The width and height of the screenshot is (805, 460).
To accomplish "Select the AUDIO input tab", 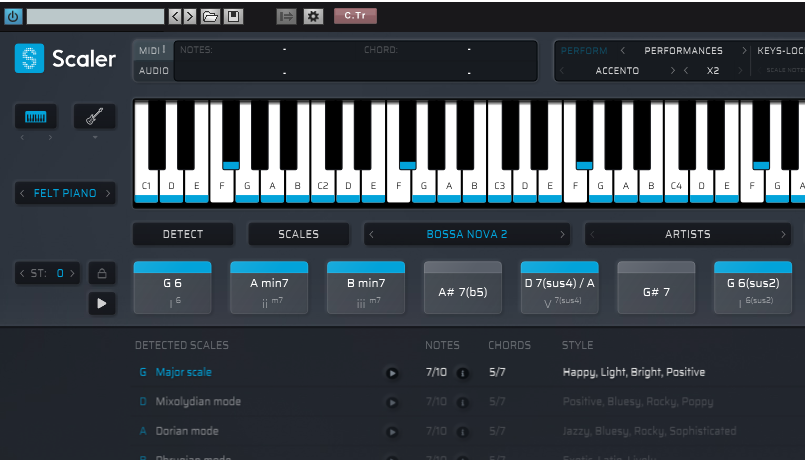I will (x=154, y=71).
